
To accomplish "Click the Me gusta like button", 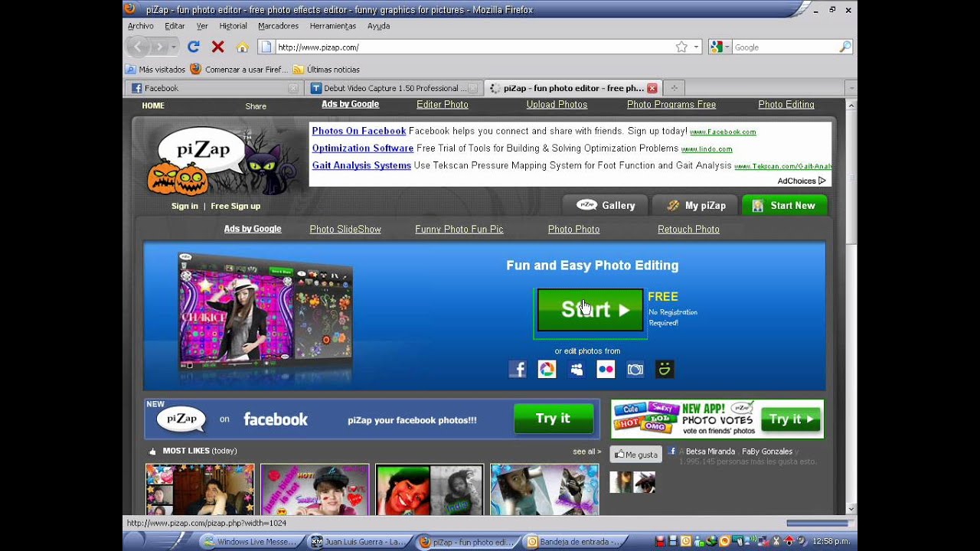I will [636, 454].
